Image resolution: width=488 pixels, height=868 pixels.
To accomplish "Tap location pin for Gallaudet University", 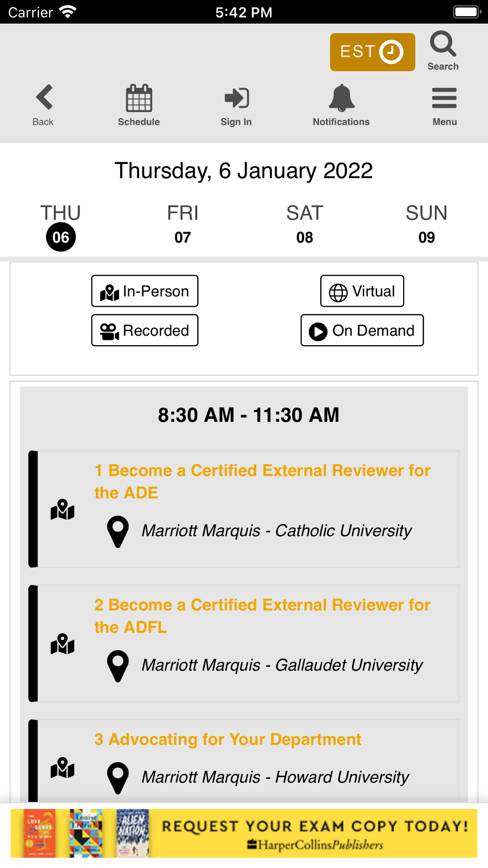I will [x=118, y=666].
